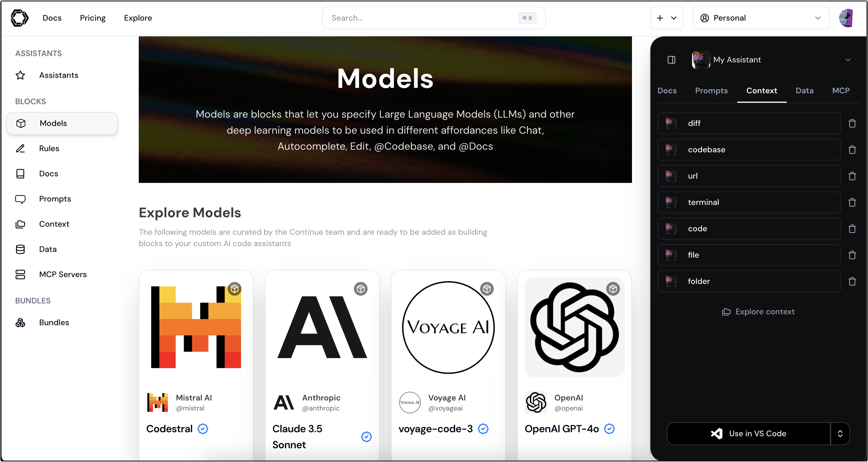Delete the diff context item
Screen dimensions: 868x462
pos(852,123)
